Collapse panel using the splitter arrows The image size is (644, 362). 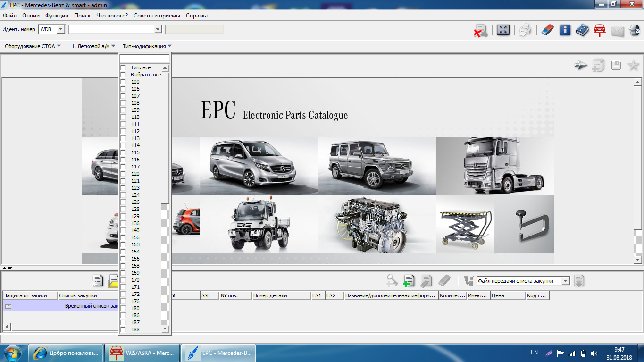[8, 268]
